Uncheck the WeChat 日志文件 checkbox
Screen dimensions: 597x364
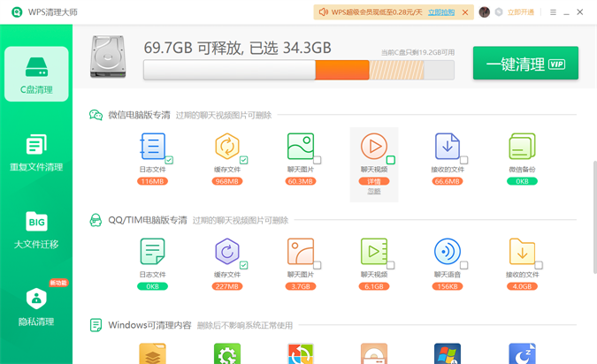click(x=169, y=160)
